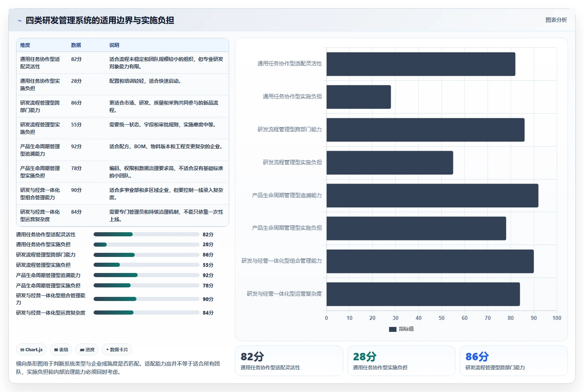Click the chart bar for 研发流程管理型实施负担
The width and height of the screenshot is (584, 392).
pyautogui.click(x=390, y=163)
